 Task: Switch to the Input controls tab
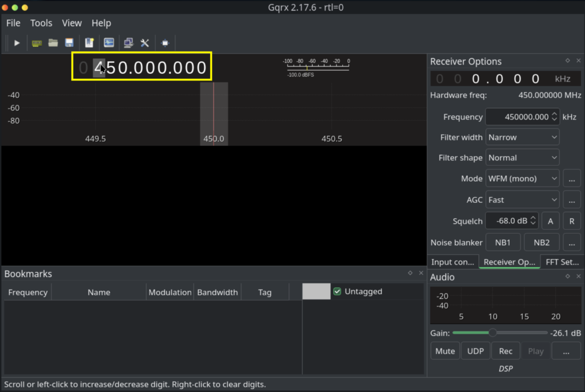coord(452,262)
